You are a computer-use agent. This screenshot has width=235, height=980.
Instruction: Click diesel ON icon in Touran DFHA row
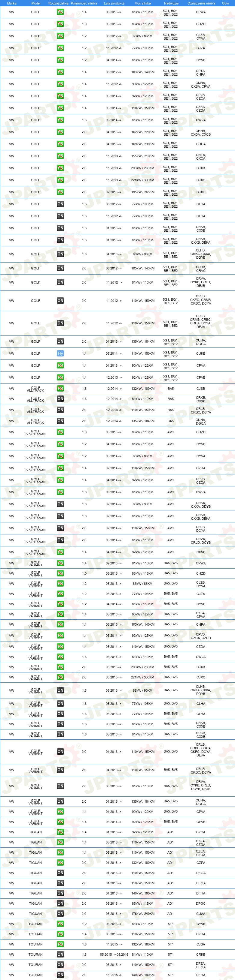(x=60, y=975)
